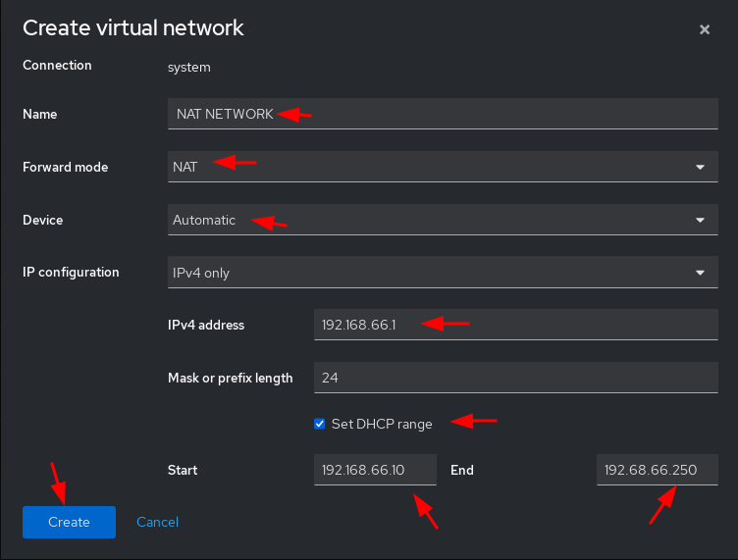738x560 pixels.
Task: Open the IP configuration 'IPv4 only' dropdown
Action: coord(443,273)
